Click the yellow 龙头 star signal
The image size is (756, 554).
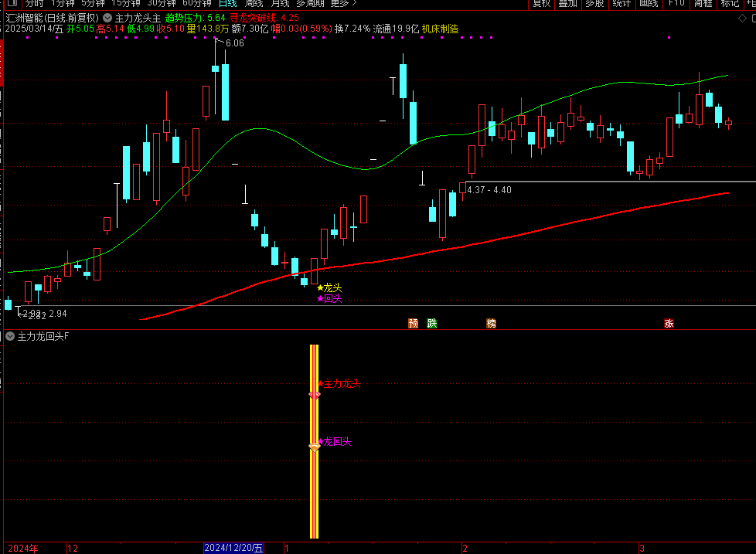329,287
